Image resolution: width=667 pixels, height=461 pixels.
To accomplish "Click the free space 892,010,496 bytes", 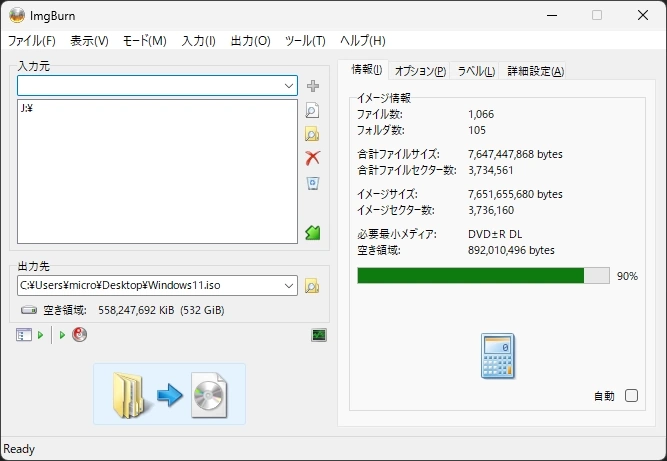I will (511, 250).
